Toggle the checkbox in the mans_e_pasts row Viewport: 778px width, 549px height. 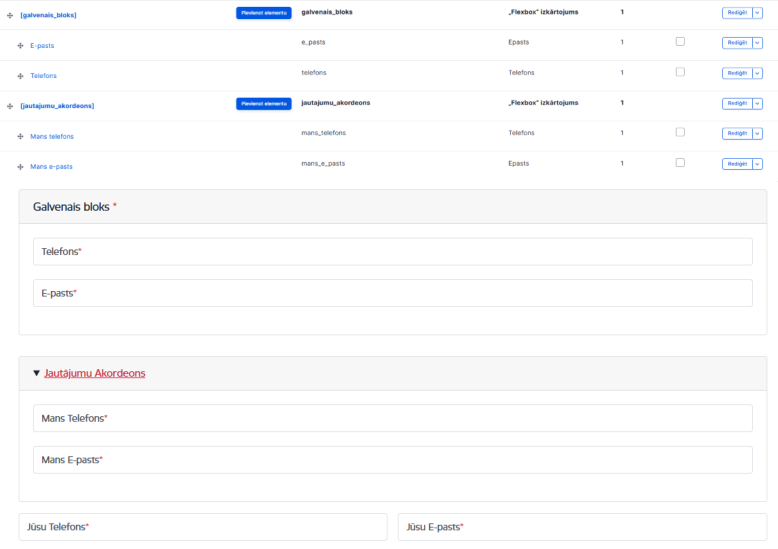[x=680, y=163]
